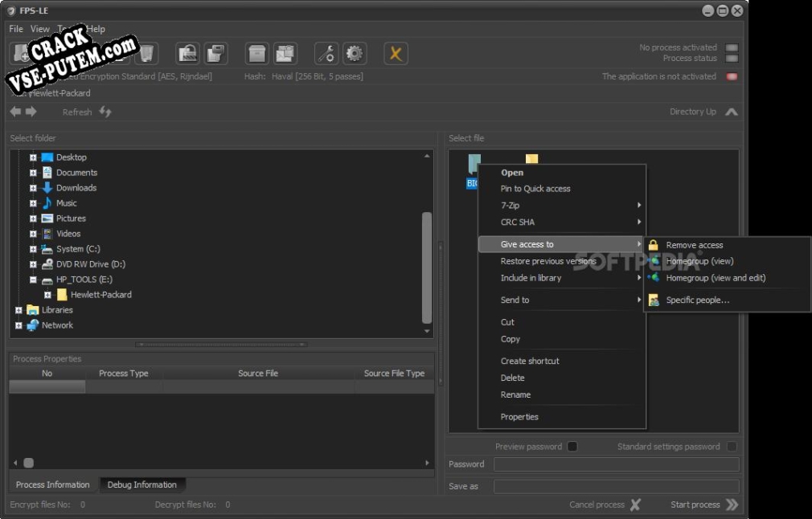Viewport: 812px width, 519px height.
Task: Click the Source File column header
Action: (258, 374)
